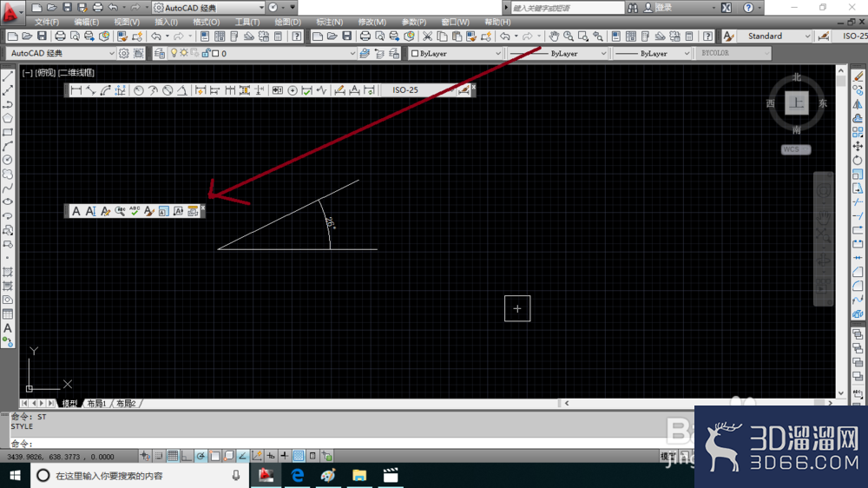Select the Multiline Text tool in text toolbar
The image size is (868, 488).
coord(76,211)
